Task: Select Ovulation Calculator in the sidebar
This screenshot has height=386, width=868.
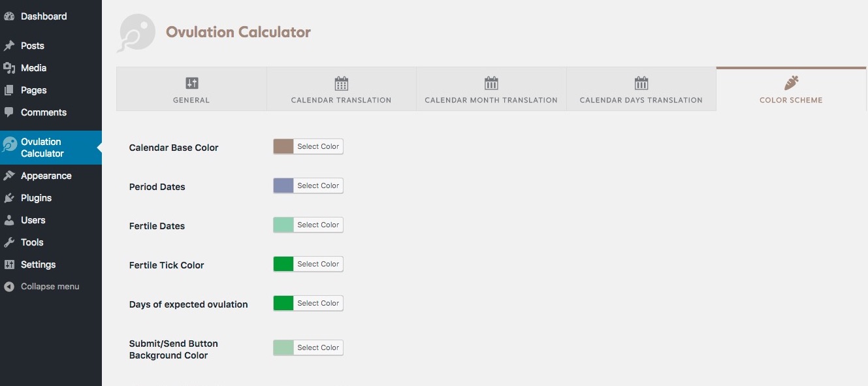Action: [x=51, y=148]
